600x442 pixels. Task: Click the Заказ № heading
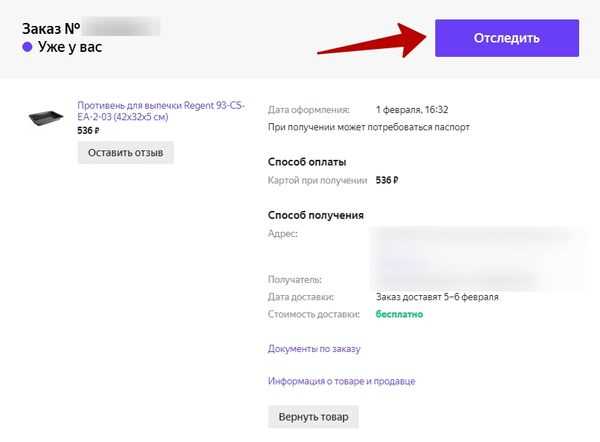point(51,28)
